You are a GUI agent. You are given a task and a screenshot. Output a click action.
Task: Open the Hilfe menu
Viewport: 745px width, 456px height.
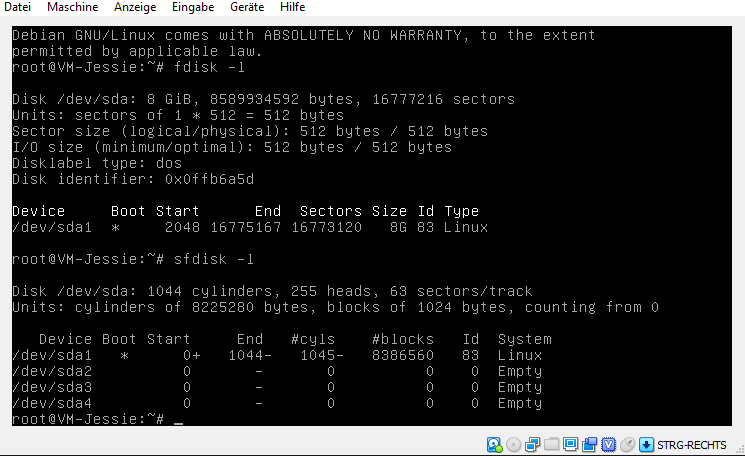pos(293,7)
